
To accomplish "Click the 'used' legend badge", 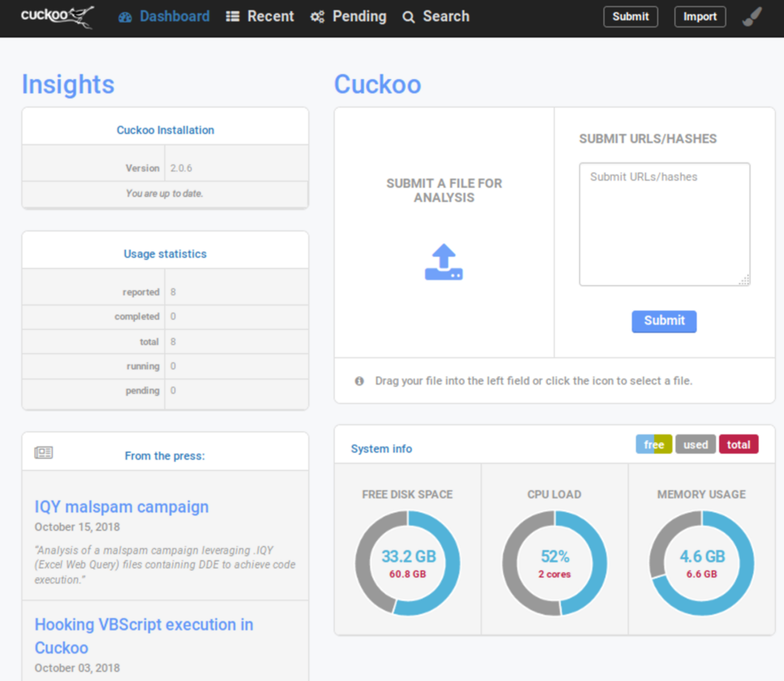I will (x=695, y=445).
